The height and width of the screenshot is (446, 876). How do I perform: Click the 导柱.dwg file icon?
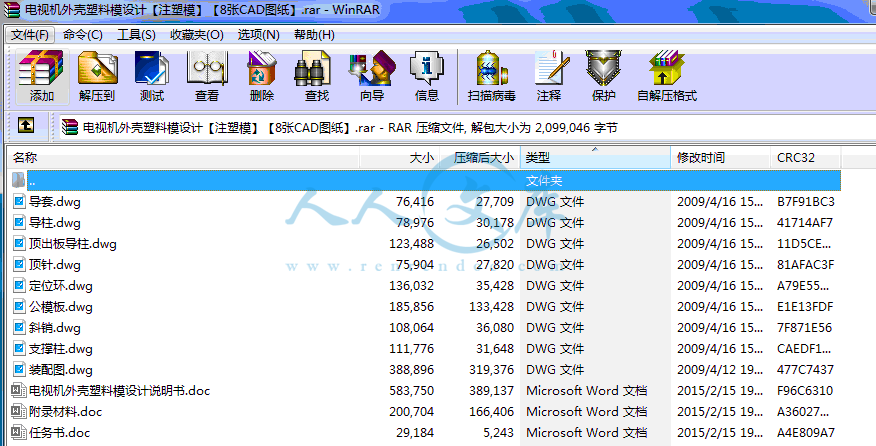(x=20, y=222)
